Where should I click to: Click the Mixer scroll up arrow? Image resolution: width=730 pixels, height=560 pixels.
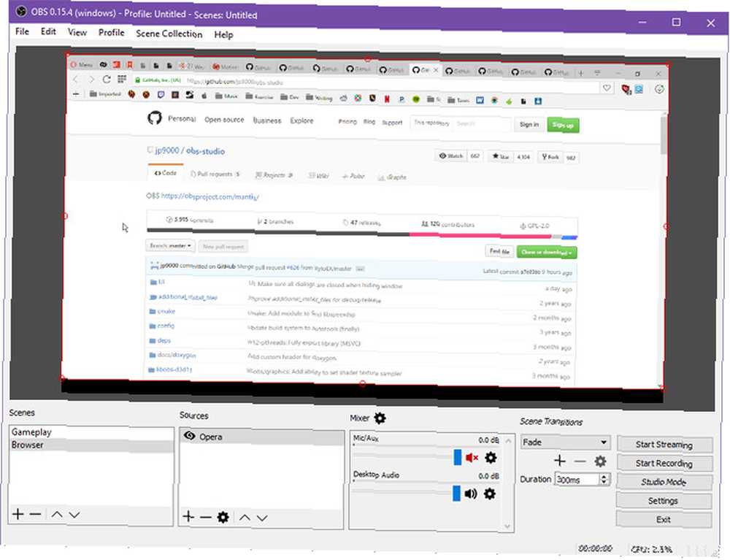(x=508, y=440)
